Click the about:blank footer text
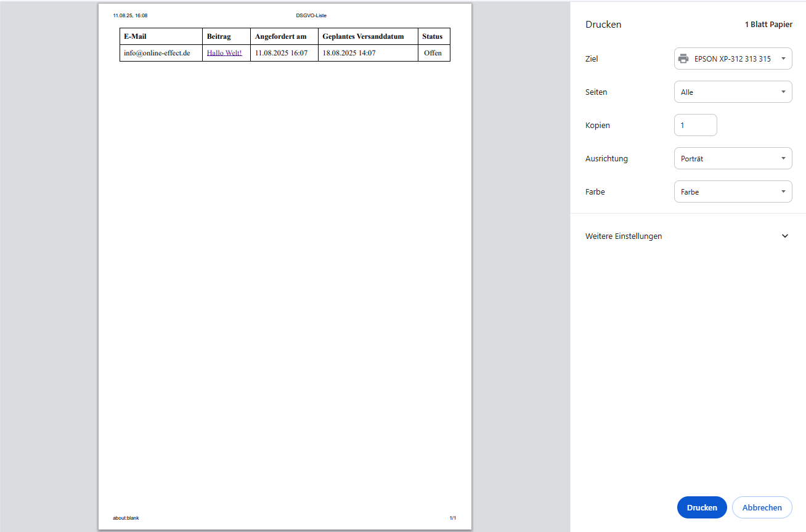Viewport: 806px width, 532px height. (126, 518)
